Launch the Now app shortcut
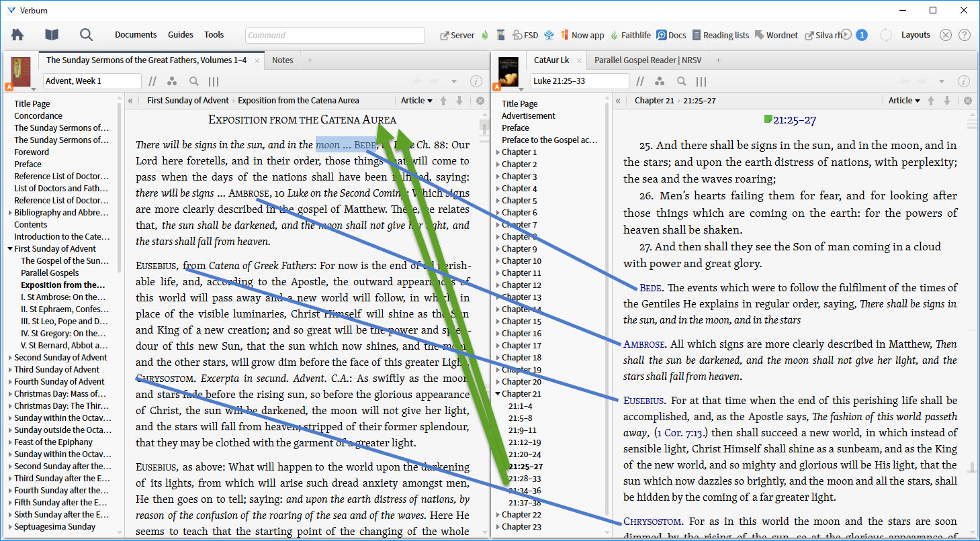The height and width of the screenshot is (541, 980). click(582, 36)
